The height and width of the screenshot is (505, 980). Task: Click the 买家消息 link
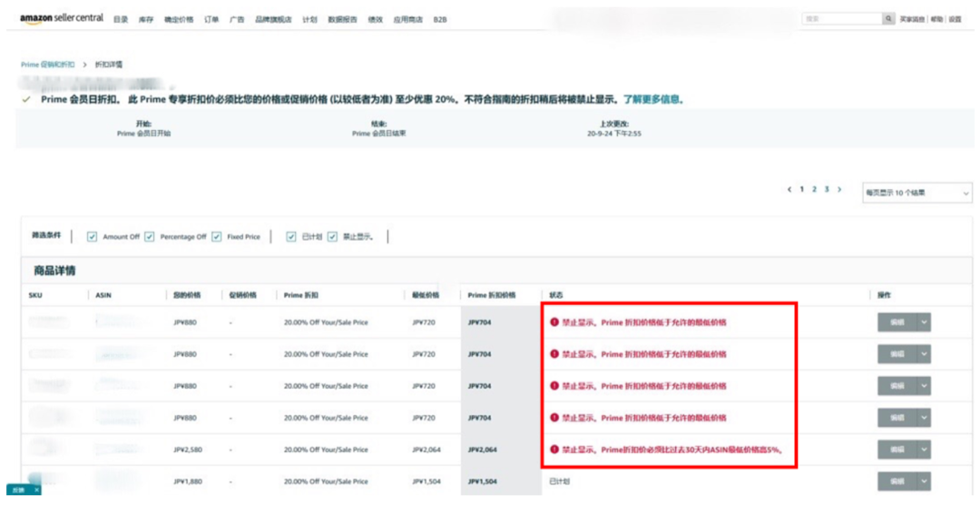coord(912,19)
